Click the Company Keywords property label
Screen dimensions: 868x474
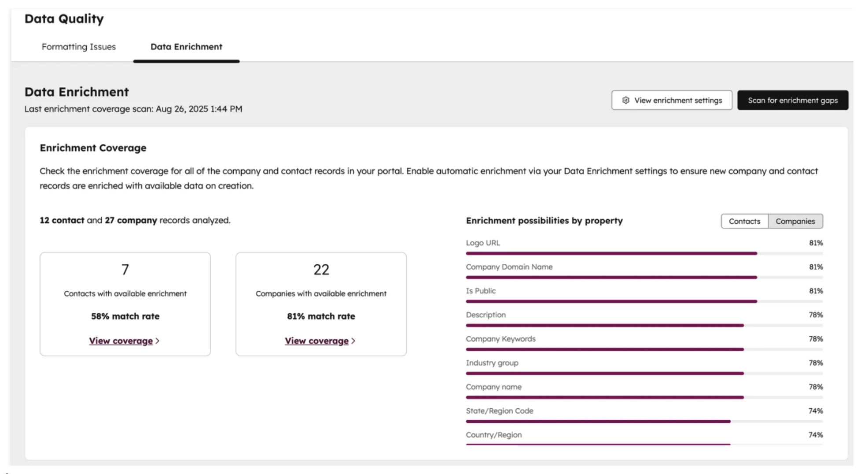point(500,339)
